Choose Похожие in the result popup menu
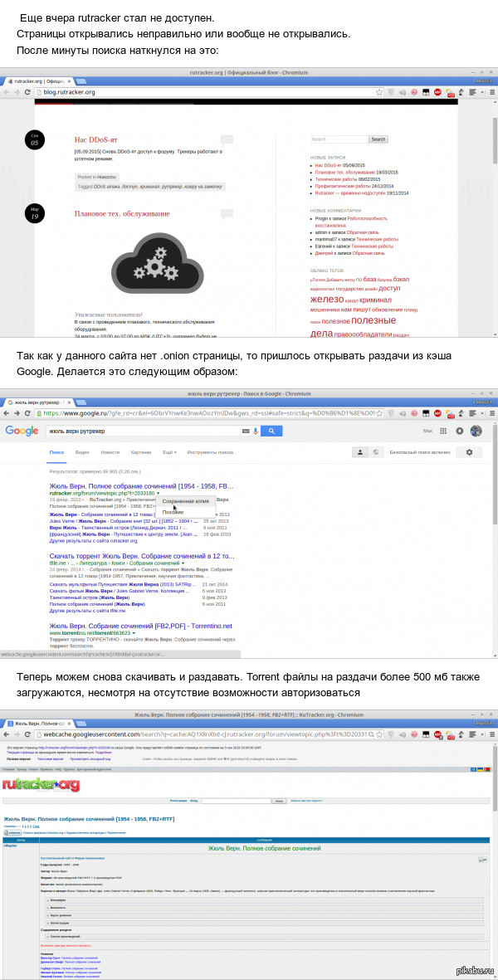Viewport: 498px width, 980px height. 173,513
